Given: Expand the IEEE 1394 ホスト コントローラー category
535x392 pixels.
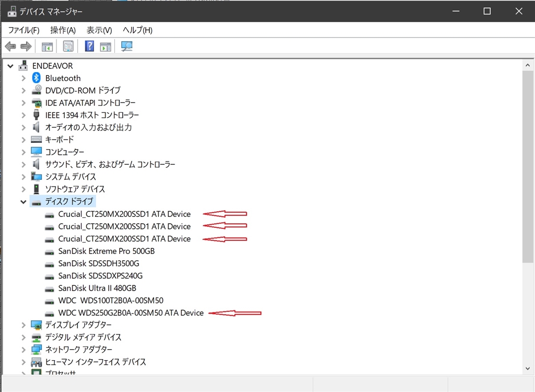Looking at the screenshot, I should pyautogui.click(x=23, y=115).
